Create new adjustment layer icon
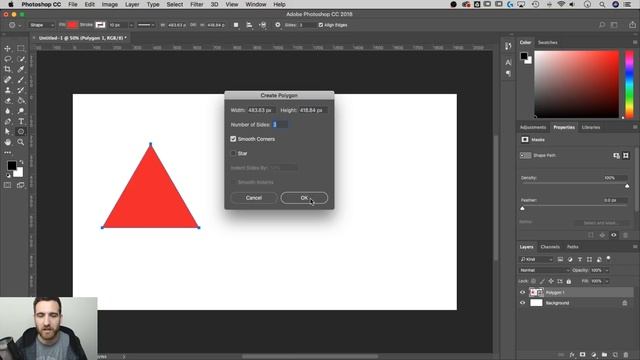This screenshot has height=360, width=640. click(593, 355)
